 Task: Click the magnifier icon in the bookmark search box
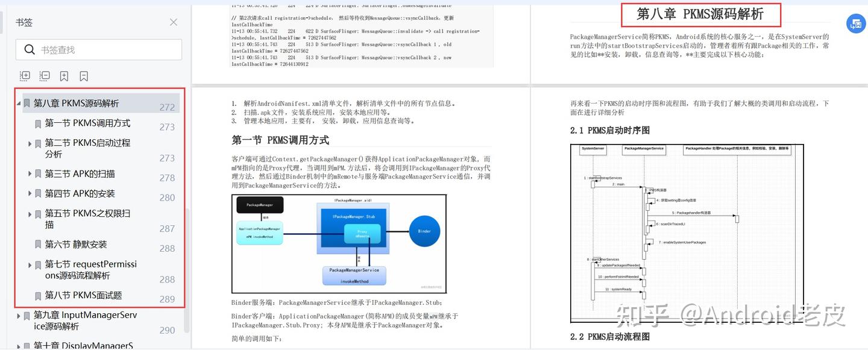29,49
